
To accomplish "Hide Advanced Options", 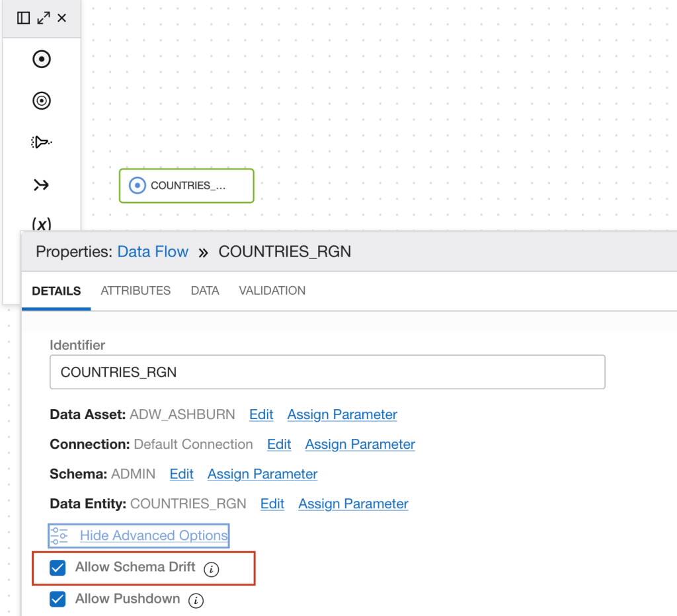I will (152, 535).
